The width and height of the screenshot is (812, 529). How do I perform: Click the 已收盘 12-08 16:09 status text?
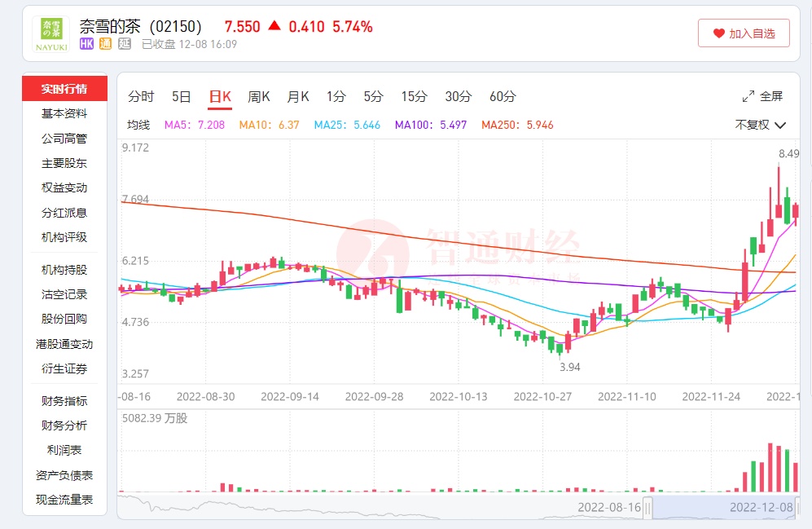pyautogui.click(x=189, y=44)
